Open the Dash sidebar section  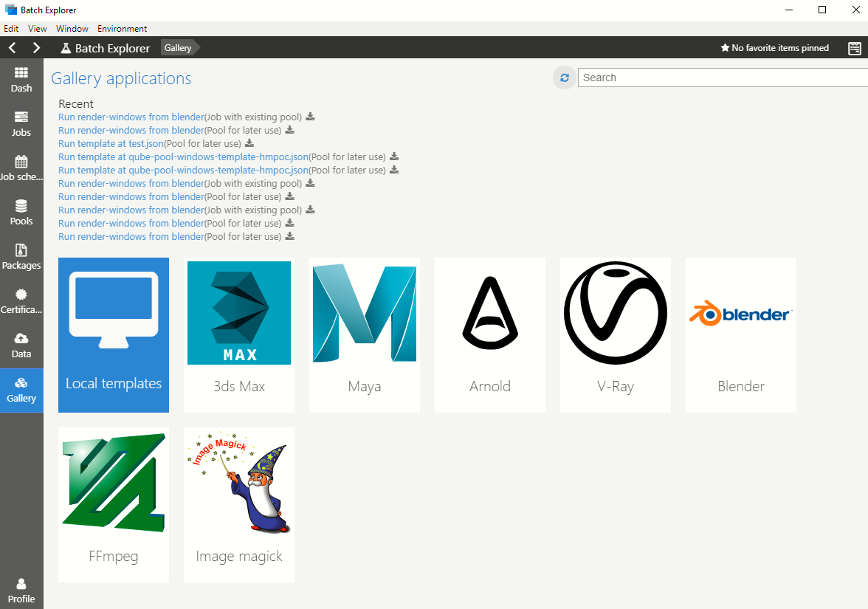[21, 80]
